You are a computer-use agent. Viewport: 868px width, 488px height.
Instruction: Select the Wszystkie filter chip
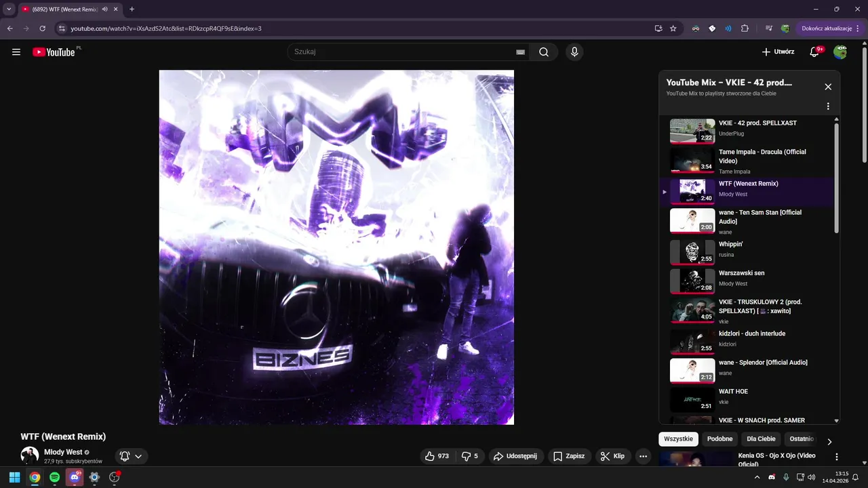[678, 439]
